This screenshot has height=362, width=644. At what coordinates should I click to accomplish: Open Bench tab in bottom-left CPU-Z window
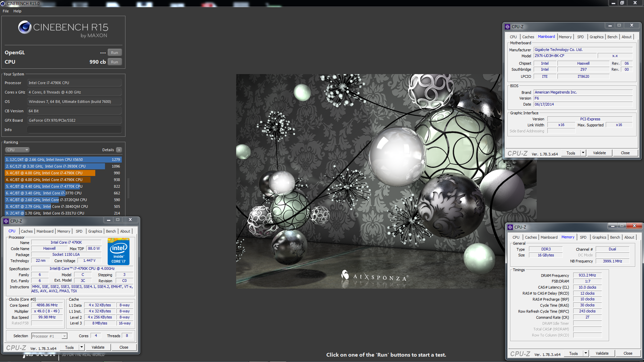coord(111,231)
